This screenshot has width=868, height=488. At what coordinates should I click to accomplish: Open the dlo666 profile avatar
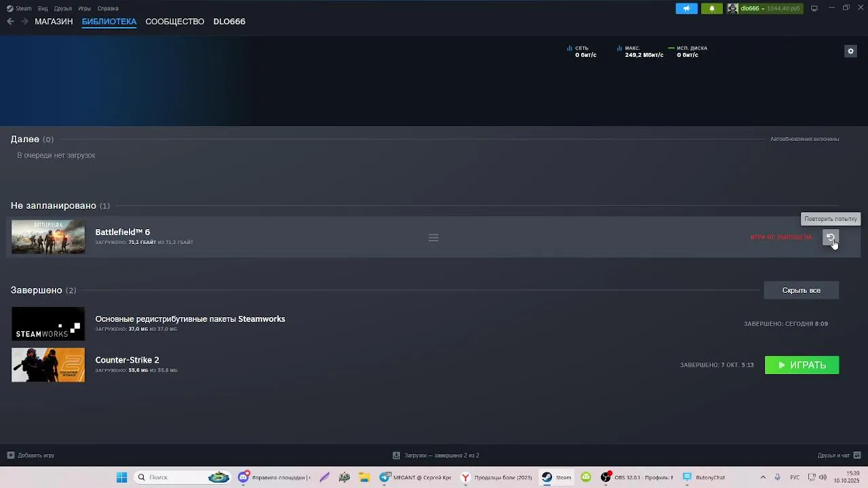[x=732, y=8]
